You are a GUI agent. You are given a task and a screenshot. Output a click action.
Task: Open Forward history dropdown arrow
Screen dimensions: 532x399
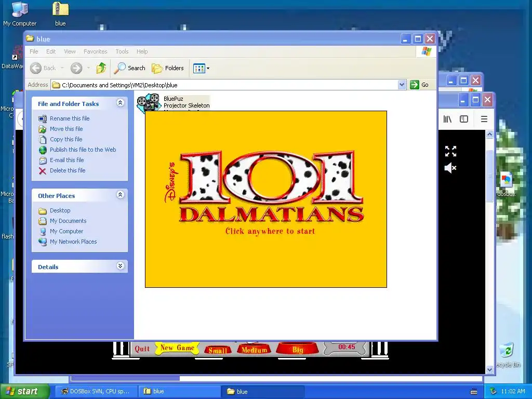(88, 68)
